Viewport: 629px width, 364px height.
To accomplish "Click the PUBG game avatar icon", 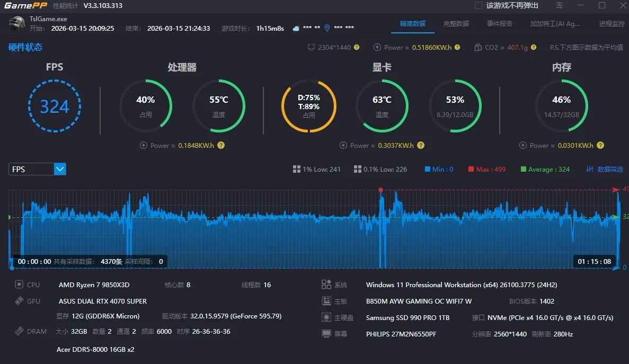I will click(x=17, y=24).
